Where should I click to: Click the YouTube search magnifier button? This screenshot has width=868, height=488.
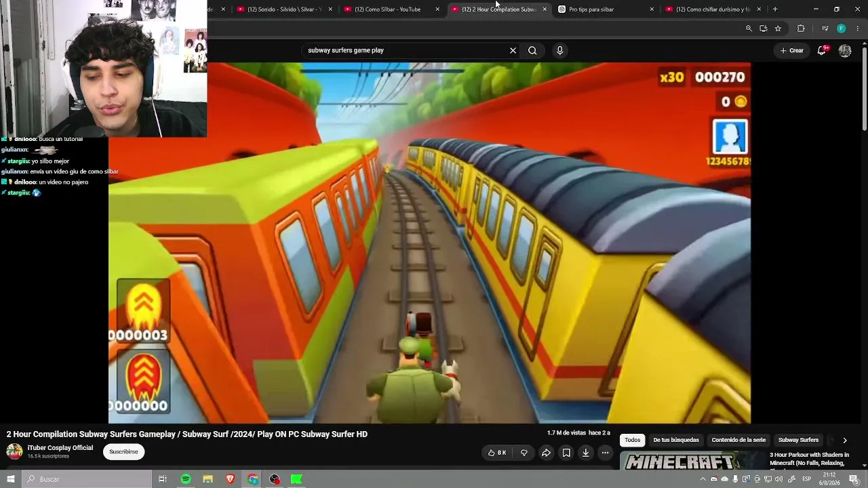(532, 50)
